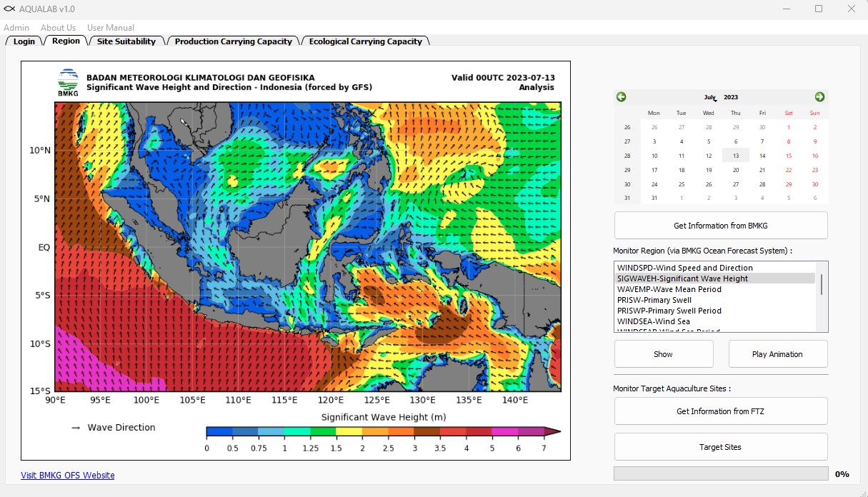Switch to Site Suitability tab
The height and width of the screenshot is (497, 868).
126,41
